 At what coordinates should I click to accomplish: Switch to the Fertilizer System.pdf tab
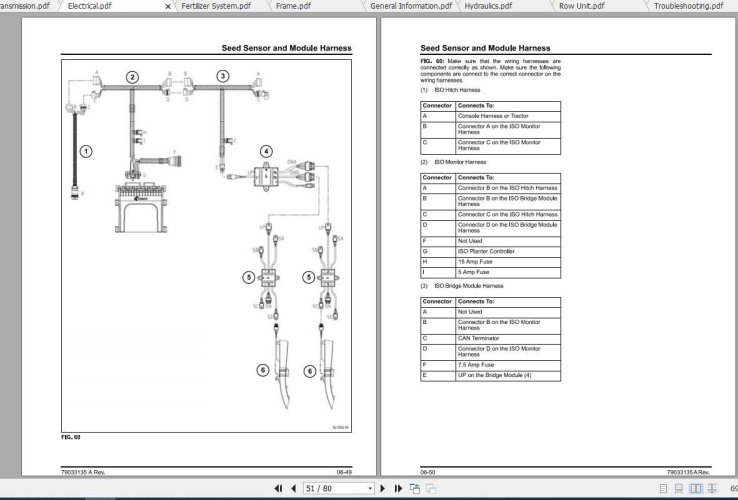[216, 6]
